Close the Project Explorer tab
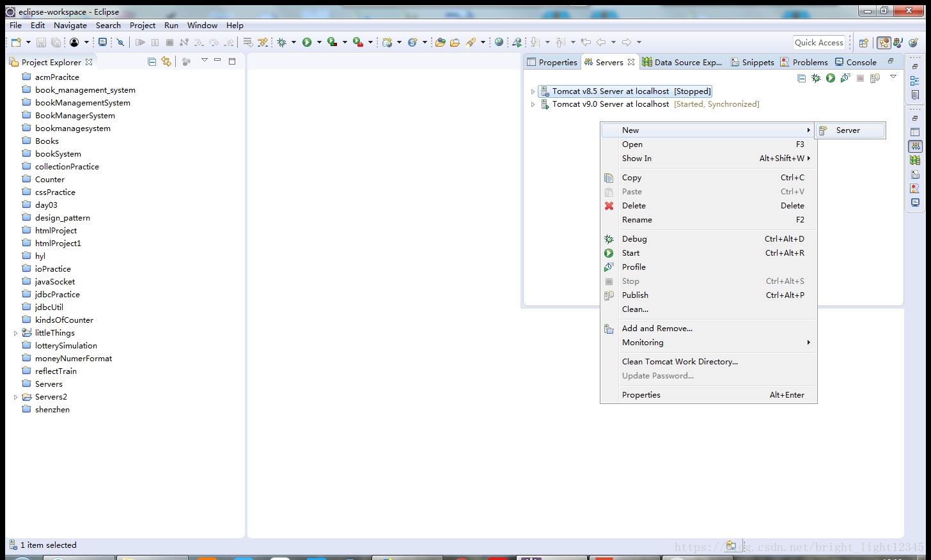The height and width of the screenshot is (560, 931). point(89,62)
